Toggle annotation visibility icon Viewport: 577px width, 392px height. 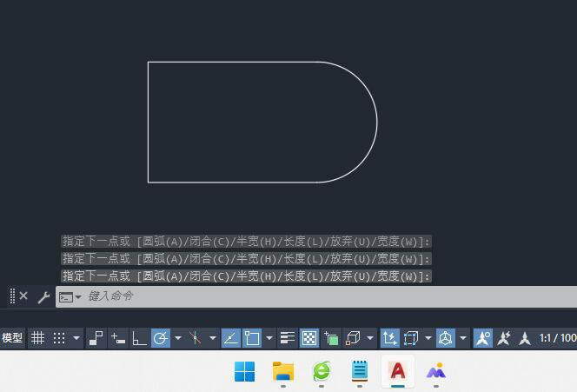pos(483,338)
